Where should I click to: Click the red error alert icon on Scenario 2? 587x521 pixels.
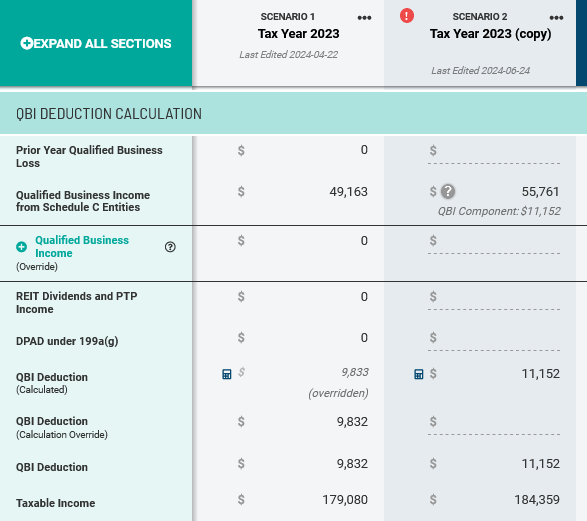click(407, 16)
